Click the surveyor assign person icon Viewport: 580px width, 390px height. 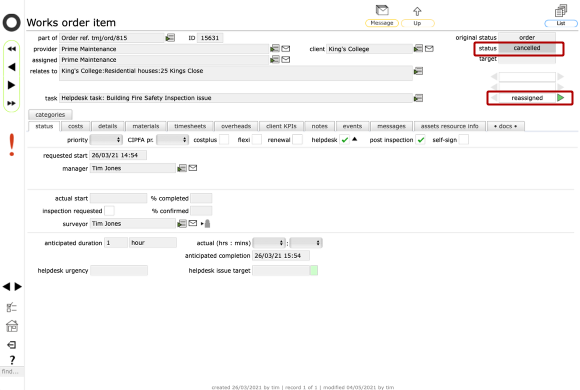[x=206, y=223]
